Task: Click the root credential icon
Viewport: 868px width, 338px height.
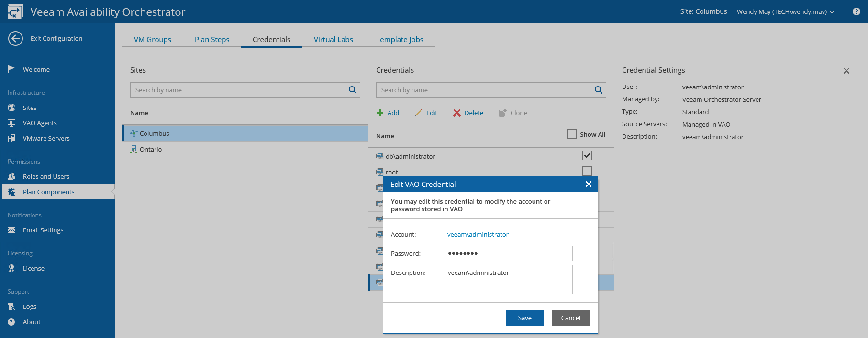Action: point(380,172)
